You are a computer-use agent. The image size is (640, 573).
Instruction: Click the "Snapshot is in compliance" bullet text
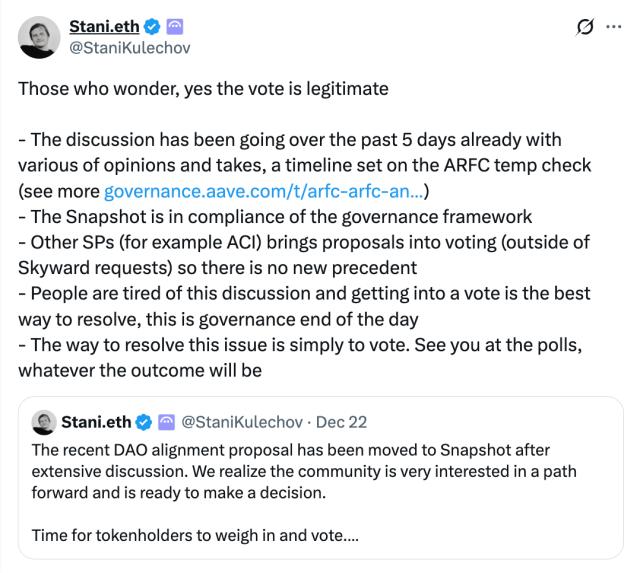click(274, 216)
